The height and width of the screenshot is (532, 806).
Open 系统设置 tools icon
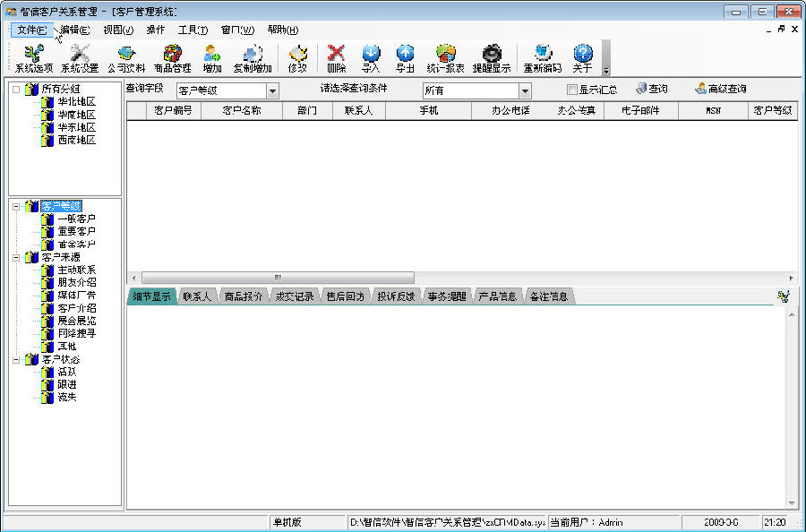[x=79, y=58]
